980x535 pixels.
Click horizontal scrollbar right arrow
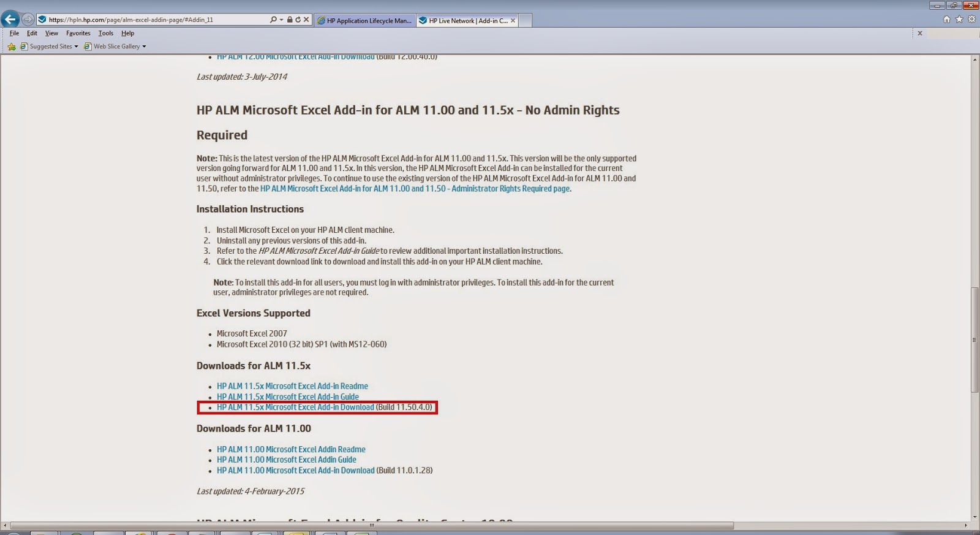[x=966, y=525]
